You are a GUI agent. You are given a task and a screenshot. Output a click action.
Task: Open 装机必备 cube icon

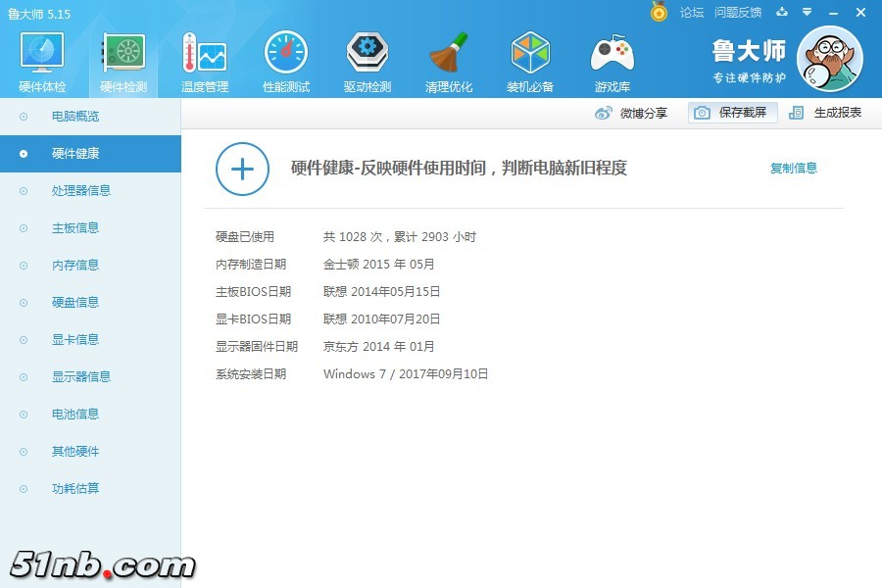530,54
